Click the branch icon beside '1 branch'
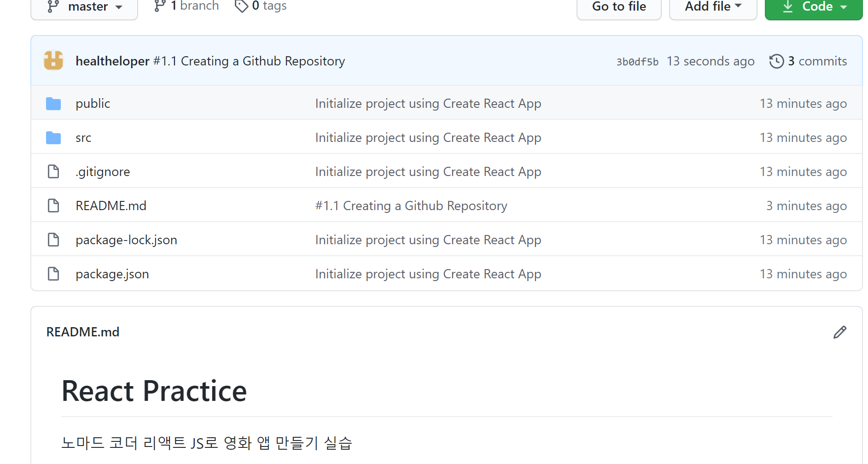The width and height of the screenshot is (868, 464). 160,6
